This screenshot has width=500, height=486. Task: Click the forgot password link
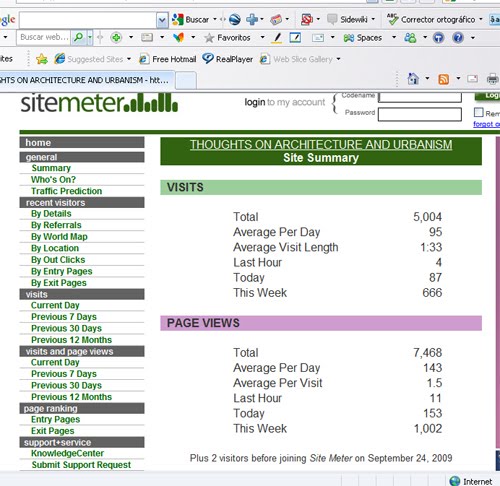pos(486,124)
